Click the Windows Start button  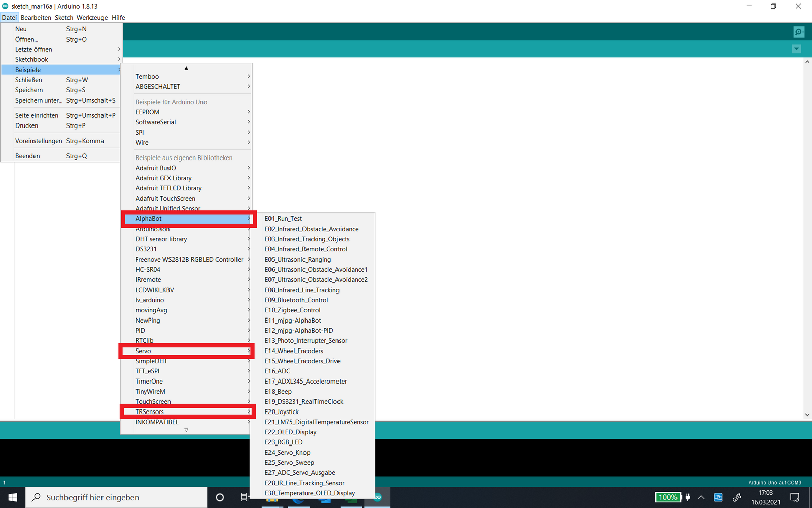click(x=13, y=497)
